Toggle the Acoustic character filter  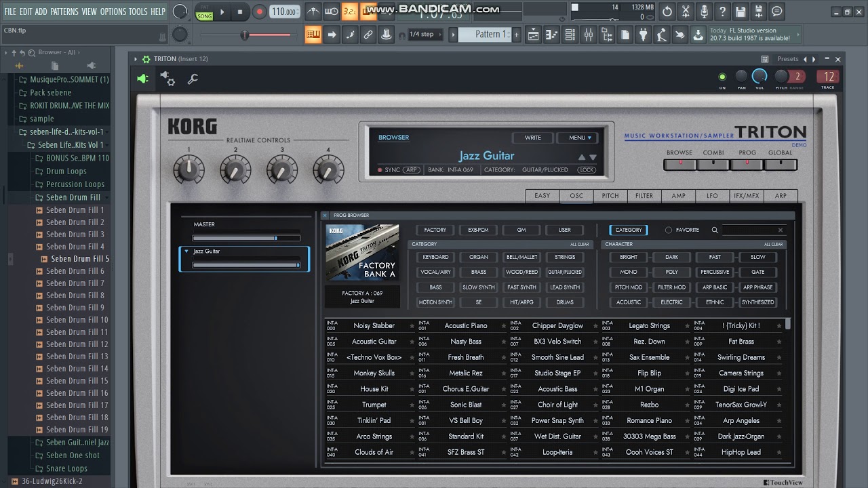click(x=629, y=302)
